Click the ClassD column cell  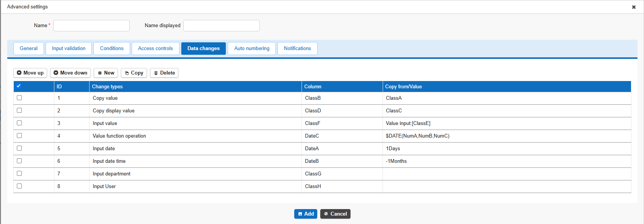tap(342, 111)
